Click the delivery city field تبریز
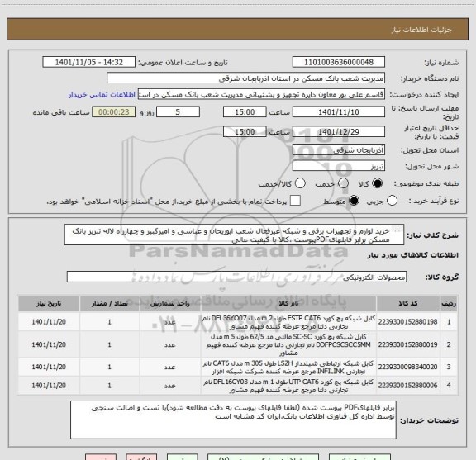Viewport: 476px width, 460px height. pos(339,166)
